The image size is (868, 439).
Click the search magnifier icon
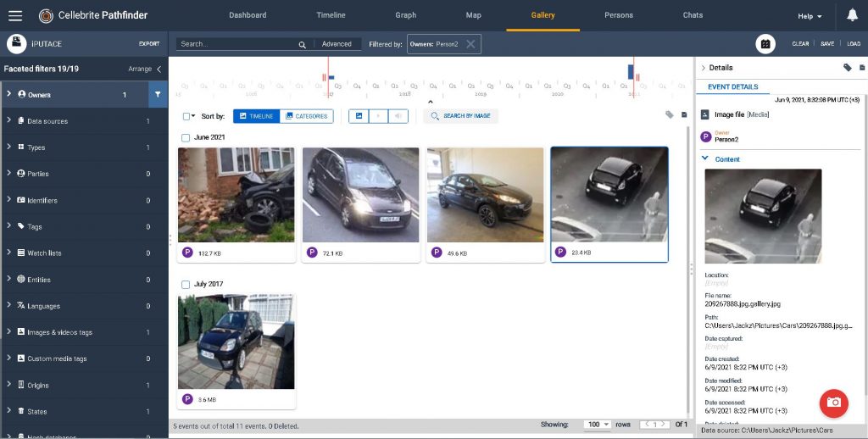(x=302, y=45)
